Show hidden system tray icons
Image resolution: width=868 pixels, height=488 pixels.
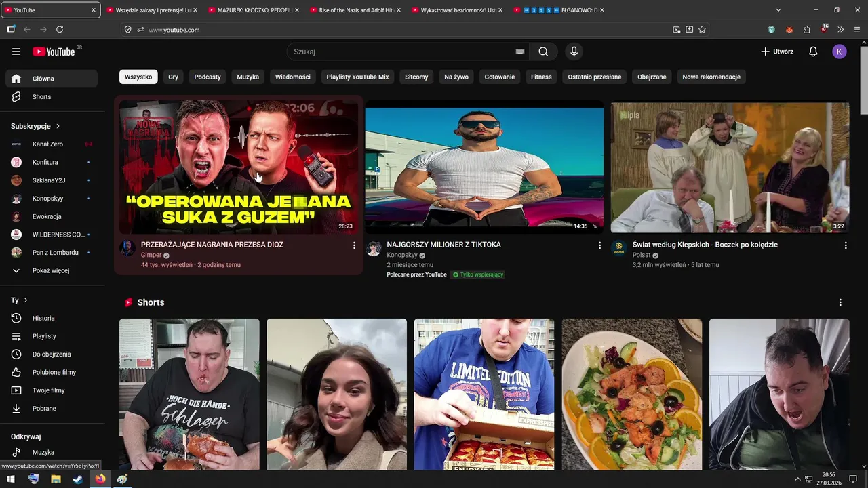coord(798,479)
